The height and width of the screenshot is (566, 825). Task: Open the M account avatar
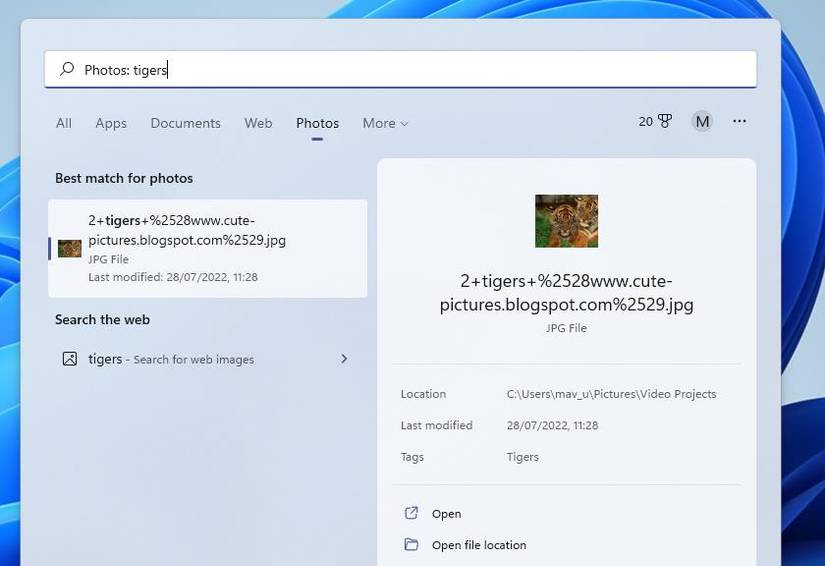coord(702,122)
